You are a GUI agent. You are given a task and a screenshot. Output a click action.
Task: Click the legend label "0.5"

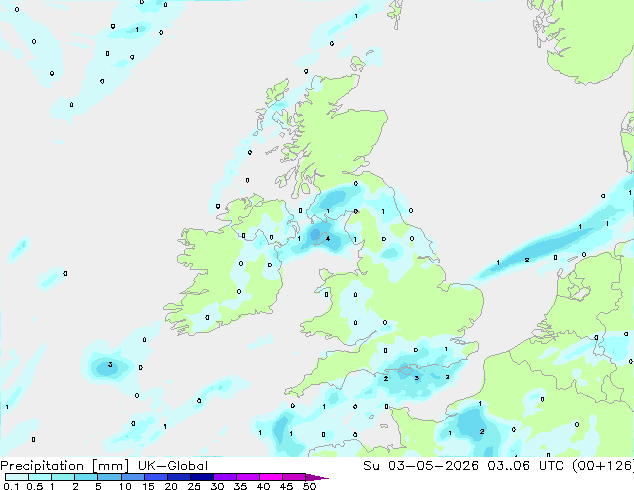point(35,486)
